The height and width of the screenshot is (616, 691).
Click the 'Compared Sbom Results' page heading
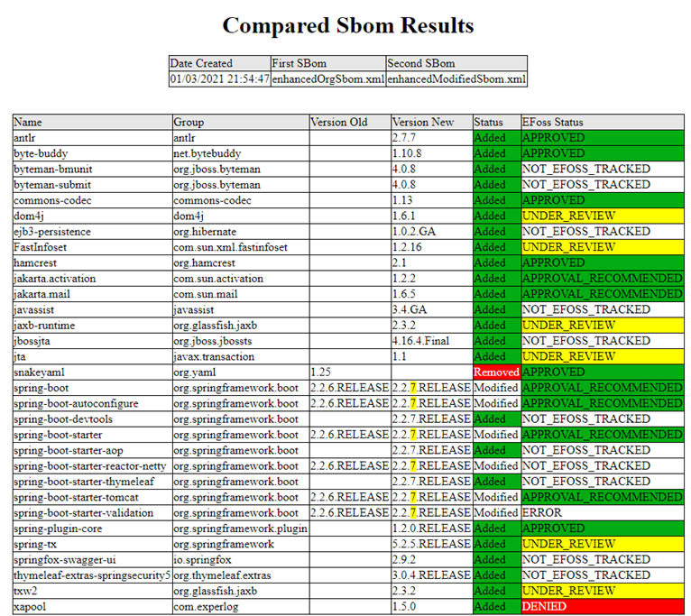click(347, 25)
